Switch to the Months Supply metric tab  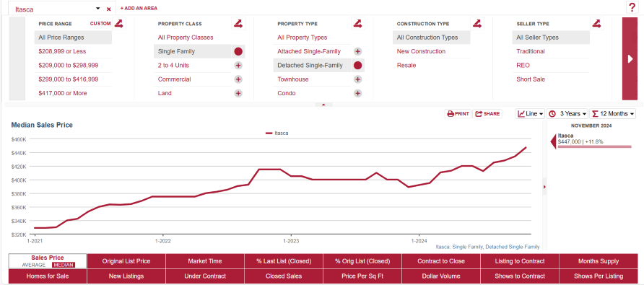pyautogui.click(x=598, y=261)
